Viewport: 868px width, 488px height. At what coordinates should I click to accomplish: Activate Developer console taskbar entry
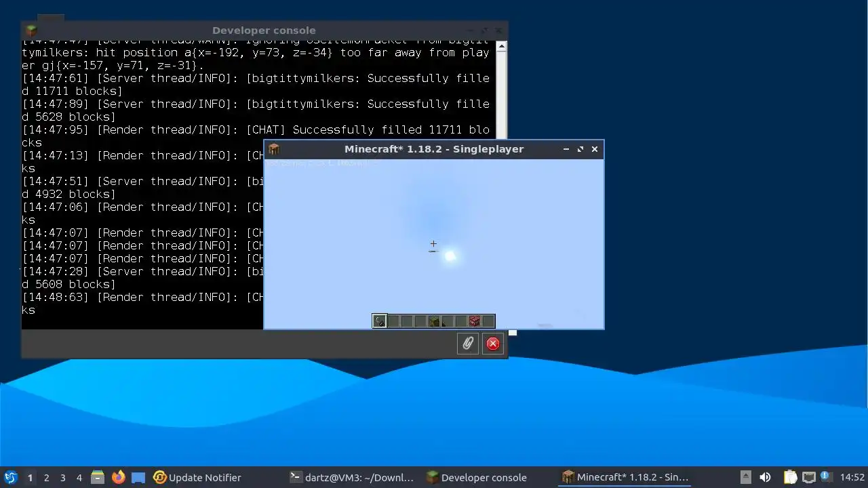click(x=476, y=477)
